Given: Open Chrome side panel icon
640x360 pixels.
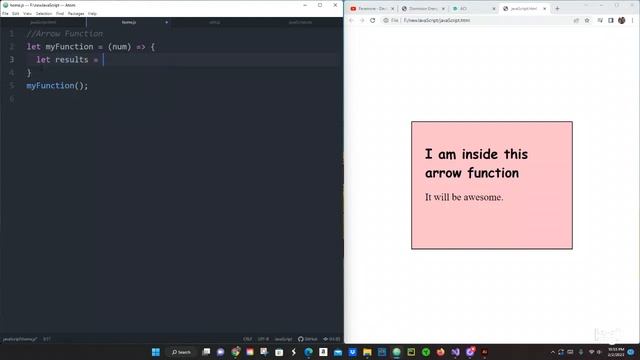Looking at the screenshot, I should click(x=611, y=20).
